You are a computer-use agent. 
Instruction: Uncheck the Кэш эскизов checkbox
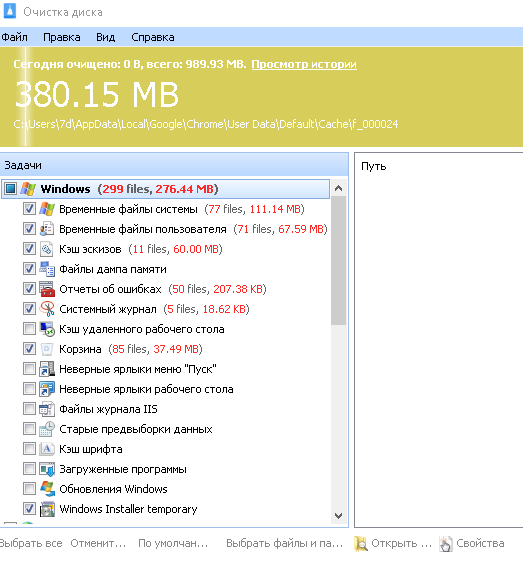point(29,248)
